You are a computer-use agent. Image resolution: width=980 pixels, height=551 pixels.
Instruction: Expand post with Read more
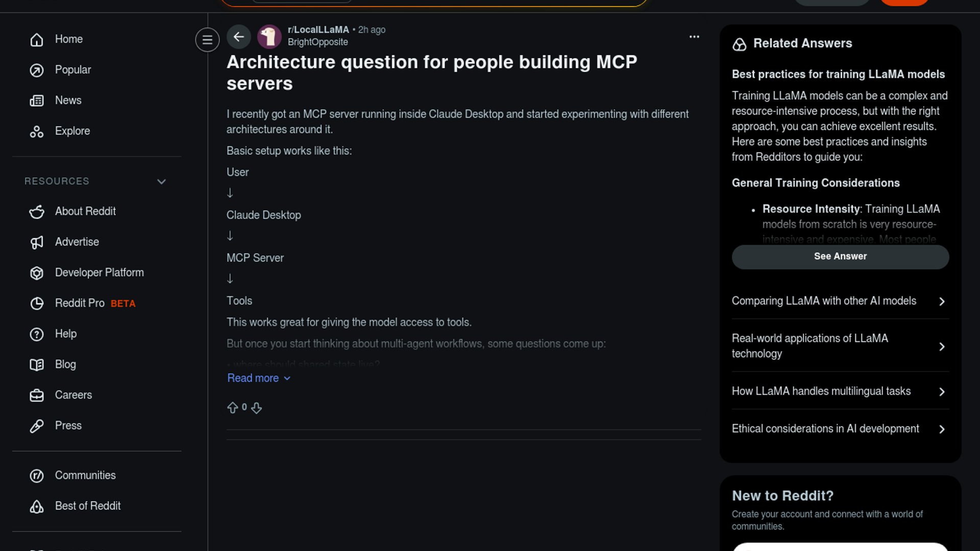(258, 378)
